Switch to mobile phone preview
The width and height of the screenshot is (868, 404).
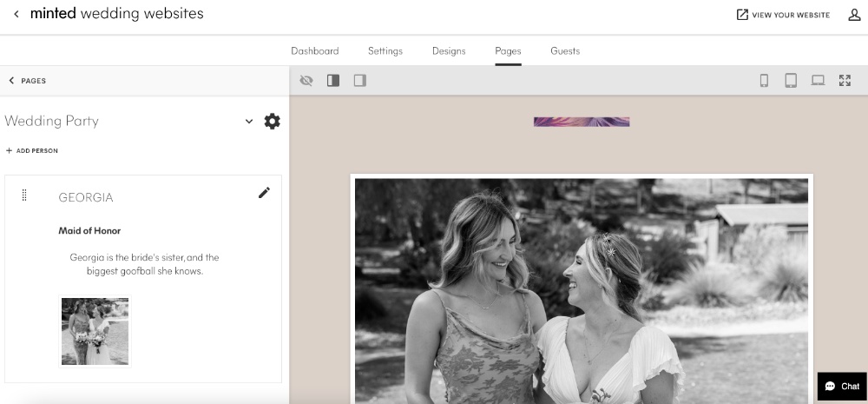point(764,81)
